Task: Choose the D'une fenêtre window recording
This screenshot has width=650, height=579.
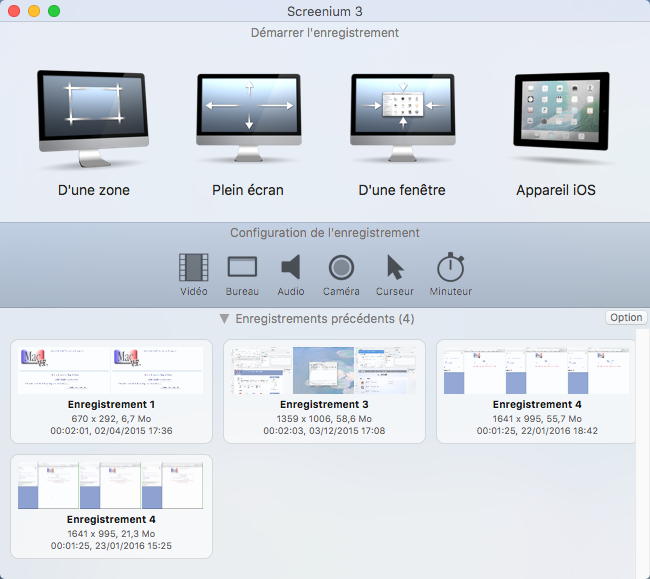Action: coord(403,118)
